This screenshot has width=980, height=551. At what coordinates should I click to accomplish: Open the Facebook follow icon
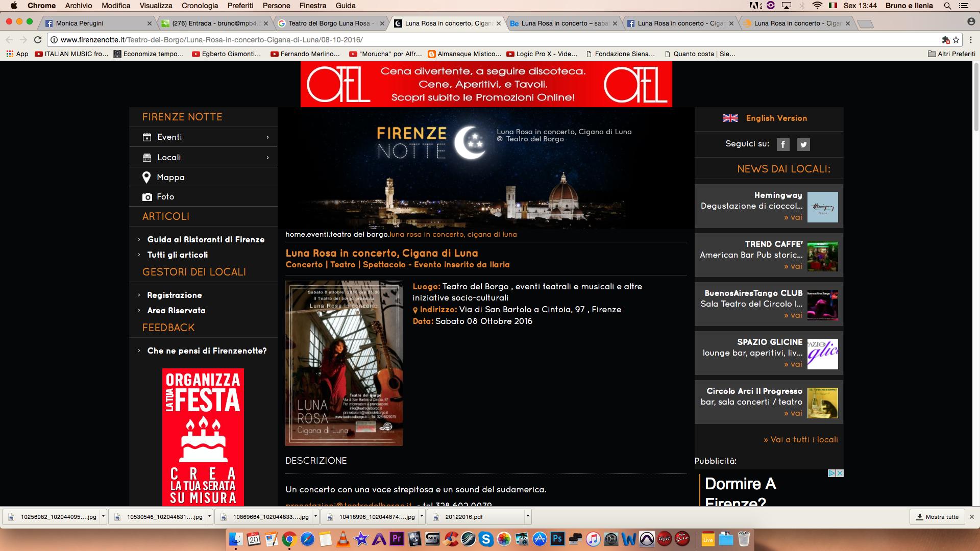pos(783,144)
